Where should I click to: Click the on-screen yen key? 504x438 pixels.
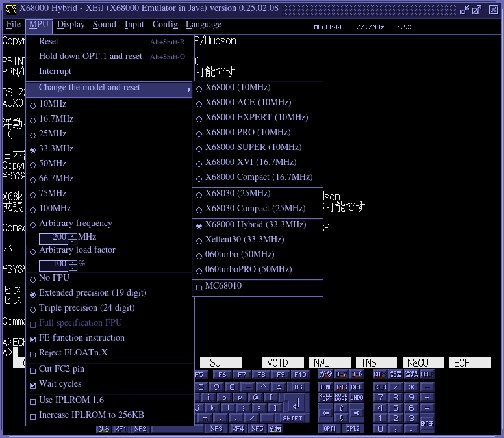(279, 387)
